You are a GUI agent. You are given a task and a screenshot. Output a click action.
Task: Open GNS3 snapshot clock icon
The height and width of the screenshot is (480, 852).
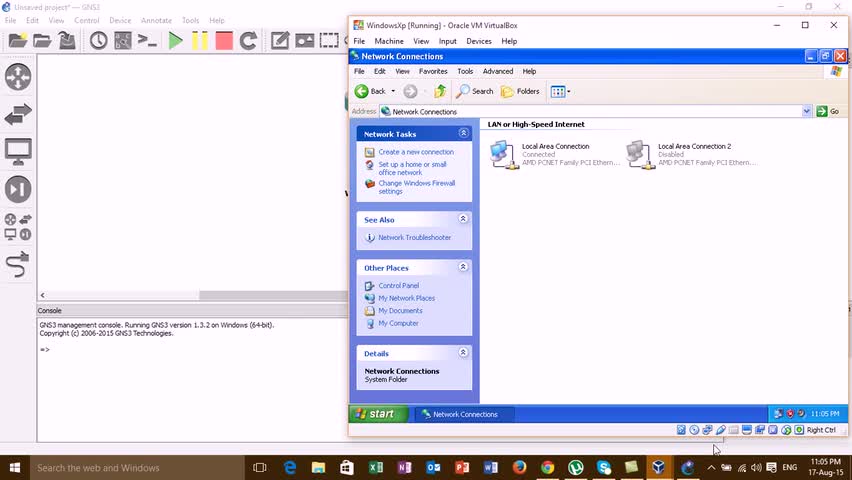click(98, 40)
